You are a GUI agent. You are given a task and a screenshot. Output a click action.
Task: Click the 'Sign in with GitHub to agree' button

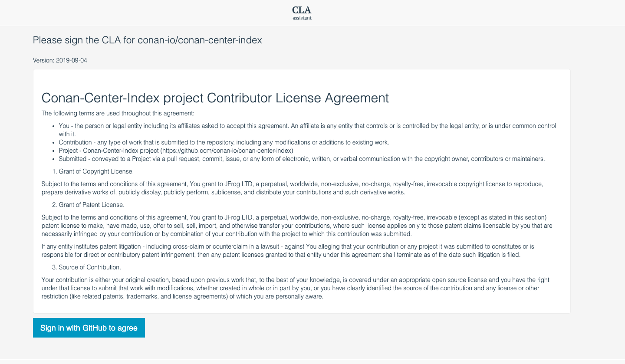(x=89, y=328)
